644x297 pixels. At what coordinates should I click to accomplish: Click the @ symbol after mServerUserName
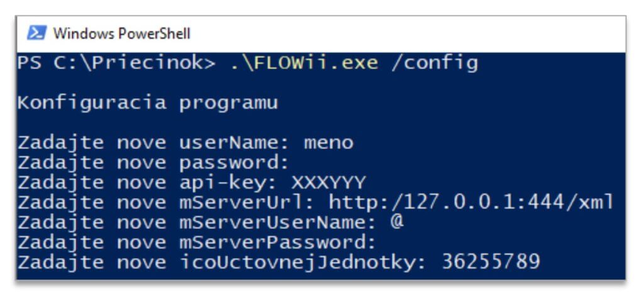point(397,222)
